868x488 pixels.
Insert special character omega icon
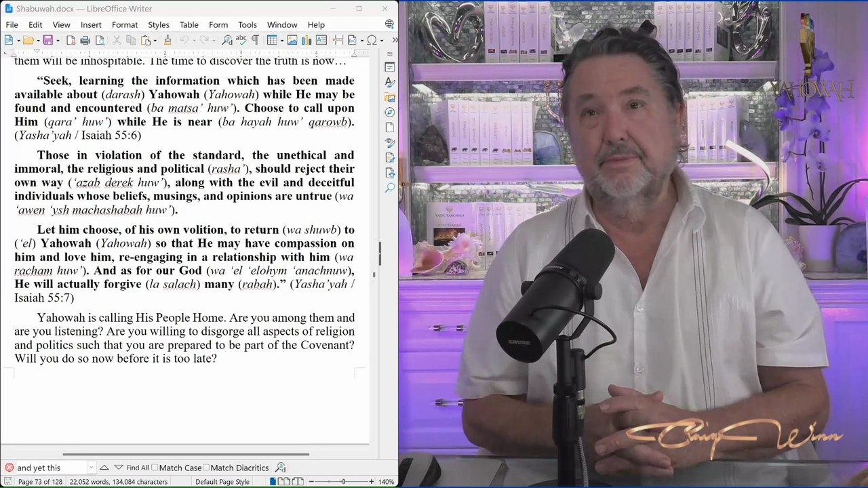coord(372,41)
